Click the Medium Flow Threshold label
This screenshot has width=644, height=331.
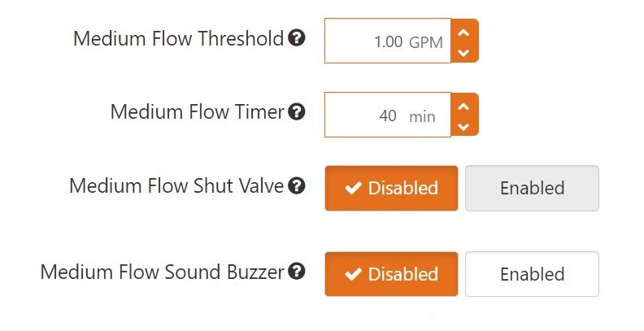click(x=178, y=38)
